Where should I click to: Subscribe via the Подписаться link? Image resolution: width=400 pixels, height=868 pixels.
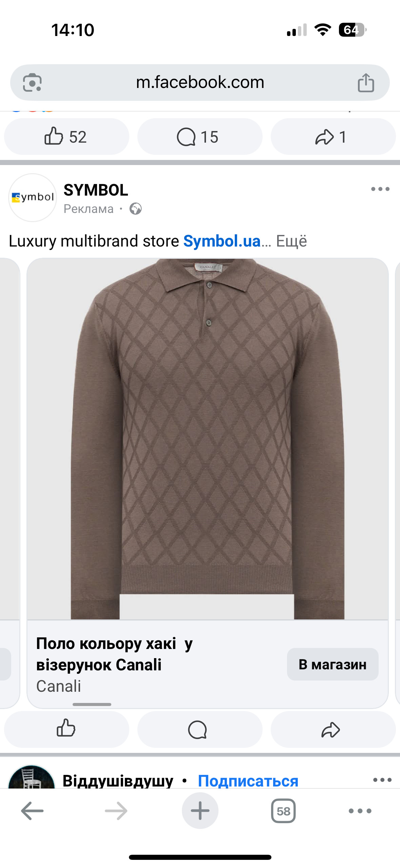pyautogui.click(x=248, y=780)
